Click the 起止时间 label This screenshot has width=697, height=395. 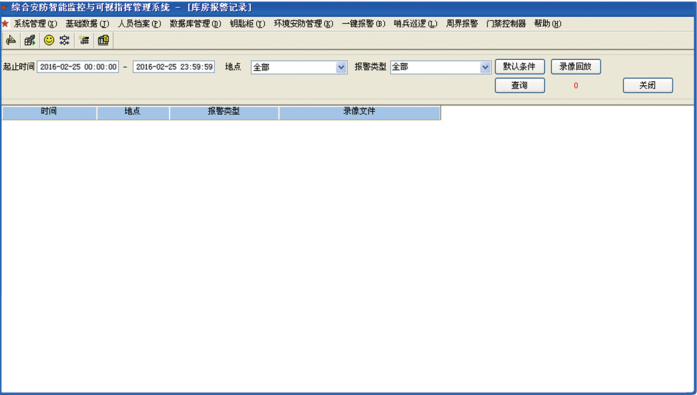pos(19,67)
